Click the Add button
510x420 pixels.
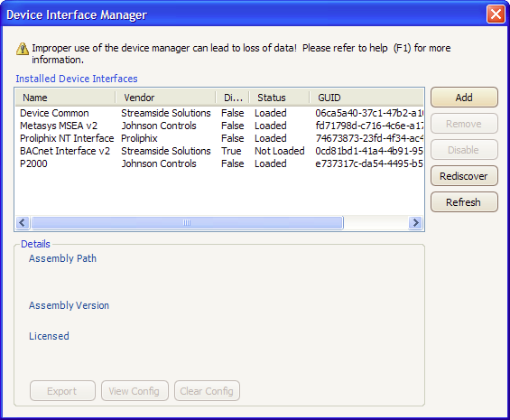click(464, 98)
